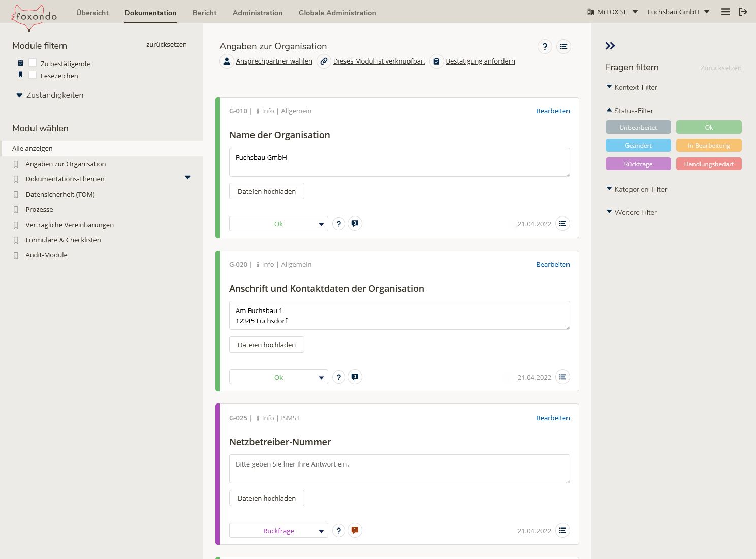Select Alle anzeigen in module list
Viewport: 756px width, 559px height.
(x=102, y=148)
